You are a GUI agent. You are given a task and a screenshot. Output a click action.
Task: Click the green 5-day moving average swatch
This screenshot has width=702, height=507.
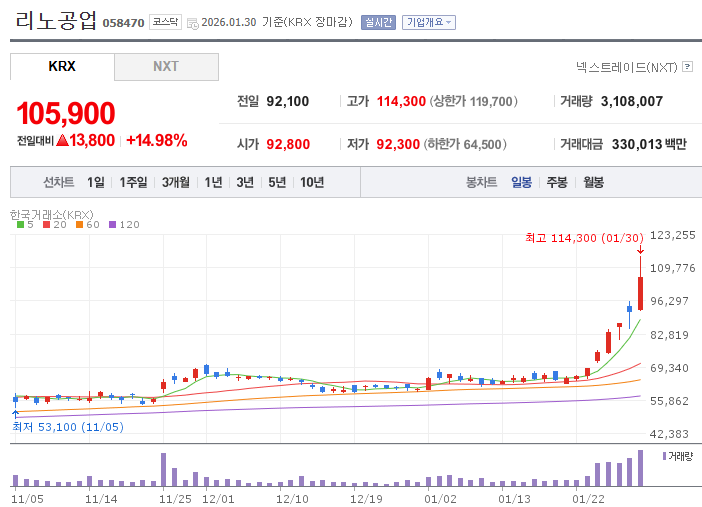20,224
